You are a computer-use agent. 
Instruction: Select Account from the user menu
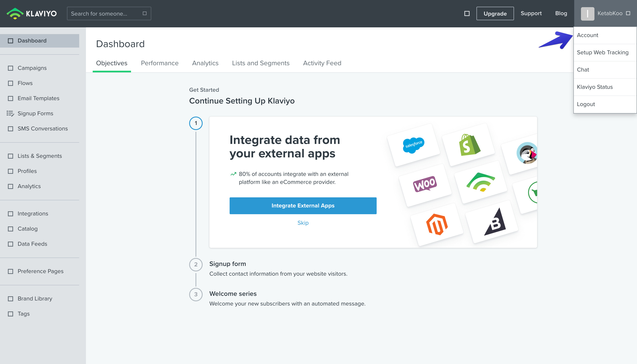605,35
